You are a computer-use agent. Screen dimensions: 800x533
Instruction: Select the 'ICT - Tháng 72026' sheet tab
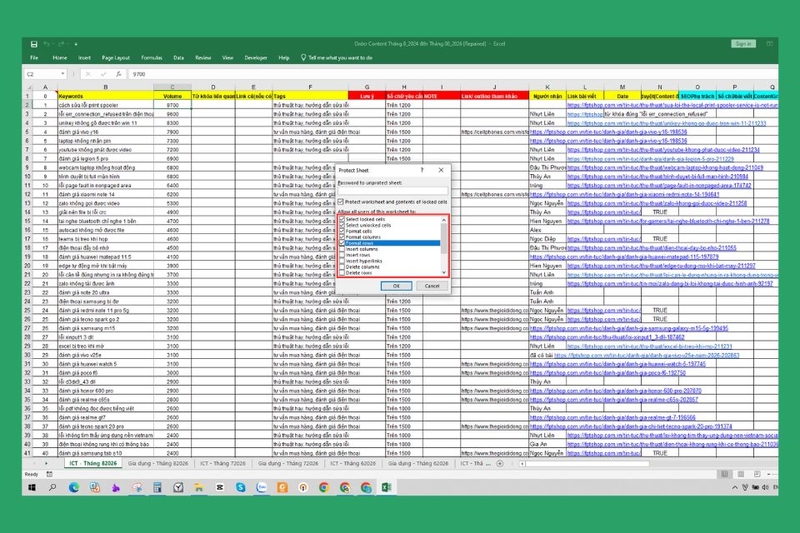point(223,464)
